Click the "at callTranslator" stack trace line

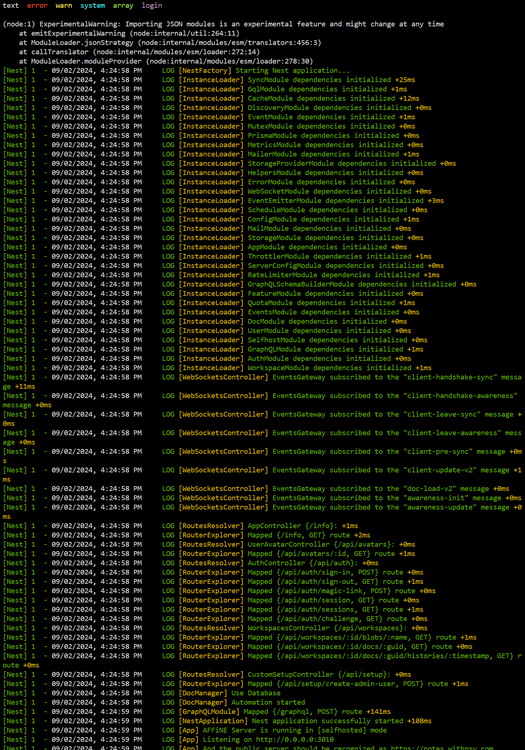(139, 52)
